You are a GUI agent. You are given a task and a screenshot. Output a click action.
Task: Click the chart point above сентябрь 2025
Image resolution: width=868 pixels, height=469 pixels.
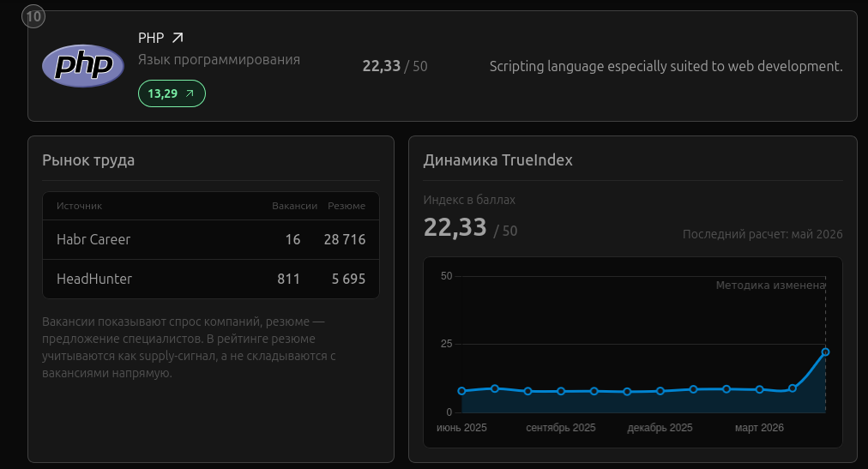561,391
